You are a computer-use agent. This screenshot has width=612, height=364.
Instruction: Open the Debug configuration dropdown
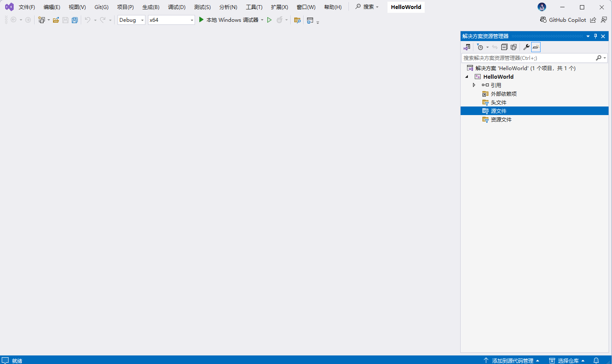click(x=131, y=20)
